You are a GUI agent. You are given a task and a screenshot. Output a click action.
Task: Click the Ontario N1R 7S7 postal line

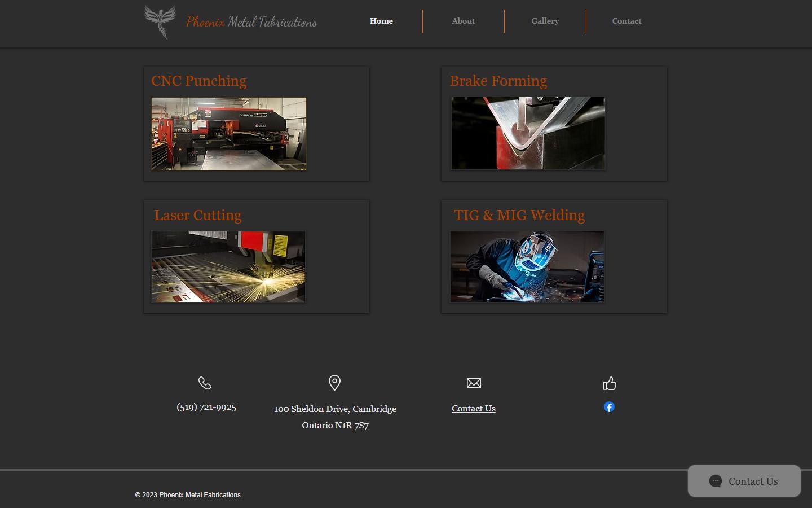pos(335,425)
